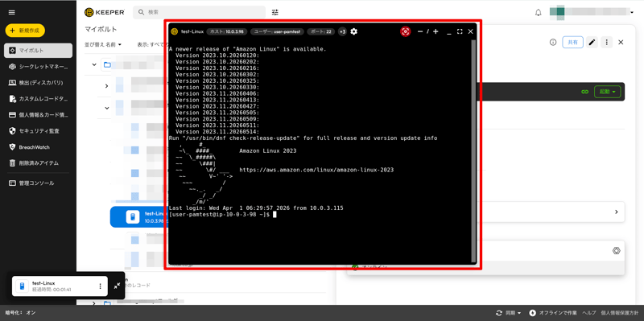Open the 個人情報保護方針 privacy link
Image resolution: width=644 pixels, height=321 pixels.
620,313
